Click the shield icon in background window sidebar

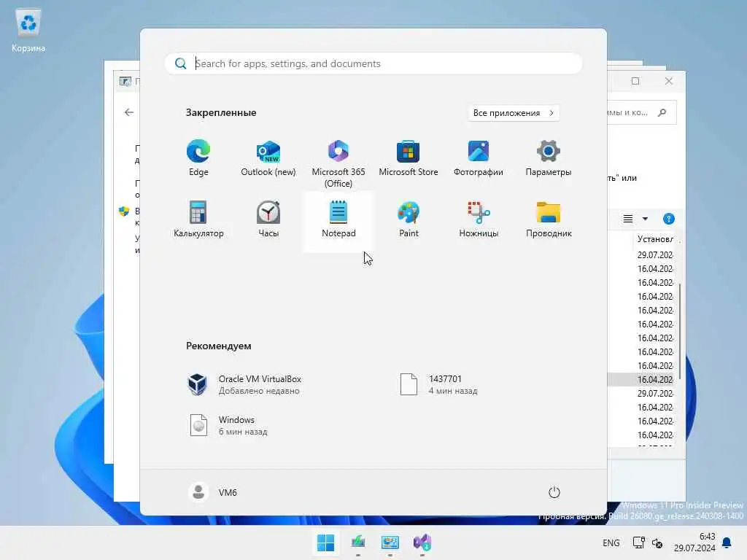tap(124, 211)
